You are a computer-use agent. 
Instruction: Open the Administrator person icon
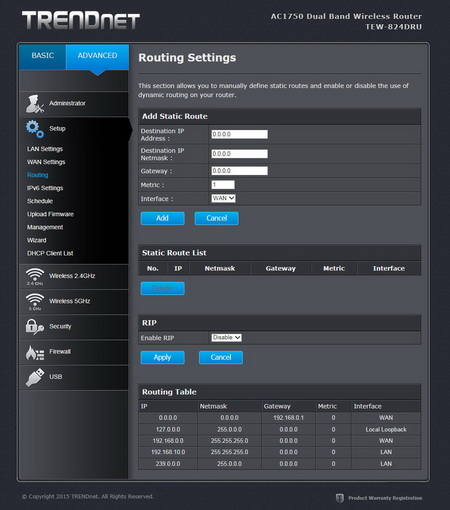35,104
